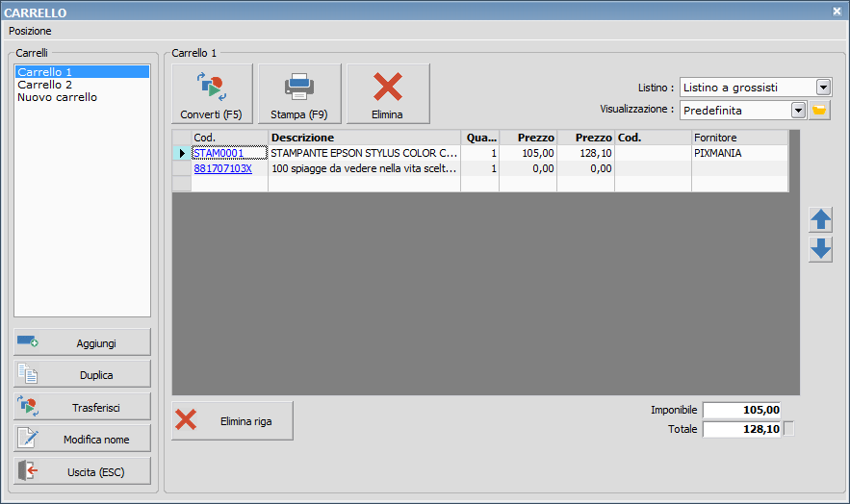
Task: Click the Qua... quantity column header
Action: (x=479, y=138)
